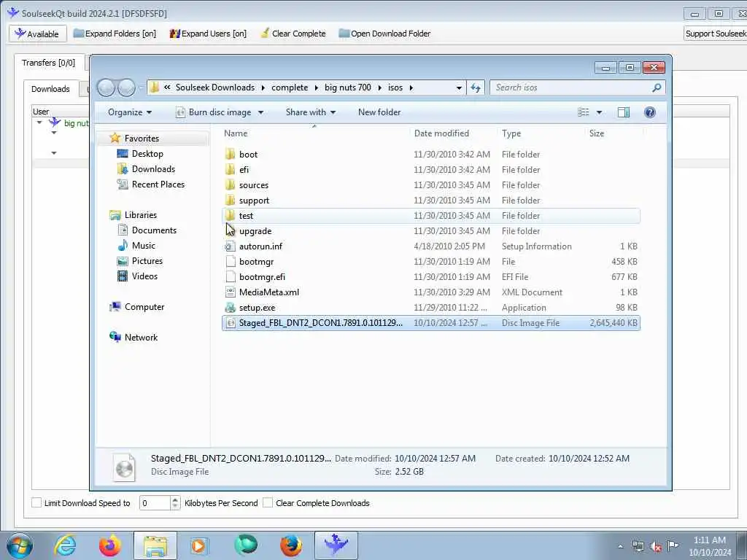Click big nuts 700 in address path
The width and height of the screenshot is (747, 560).
(348, 87)
